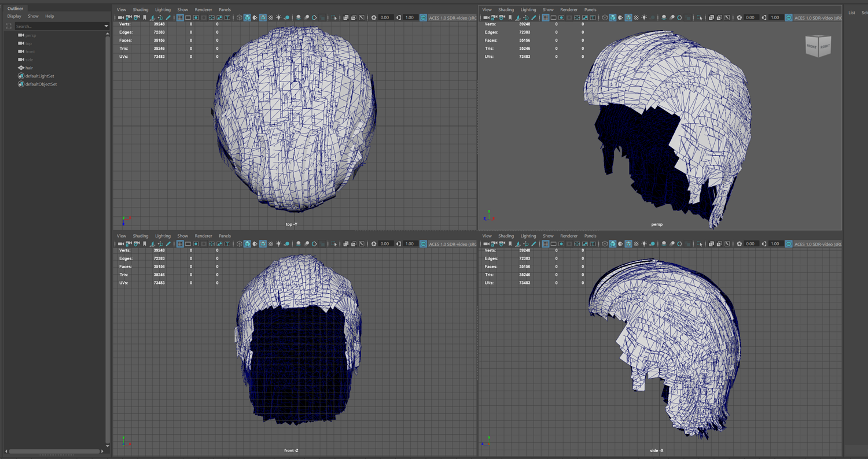Open ACES view transform dropdown in side panel
Viewport: 868px width, 459px height.
point(818,244)
